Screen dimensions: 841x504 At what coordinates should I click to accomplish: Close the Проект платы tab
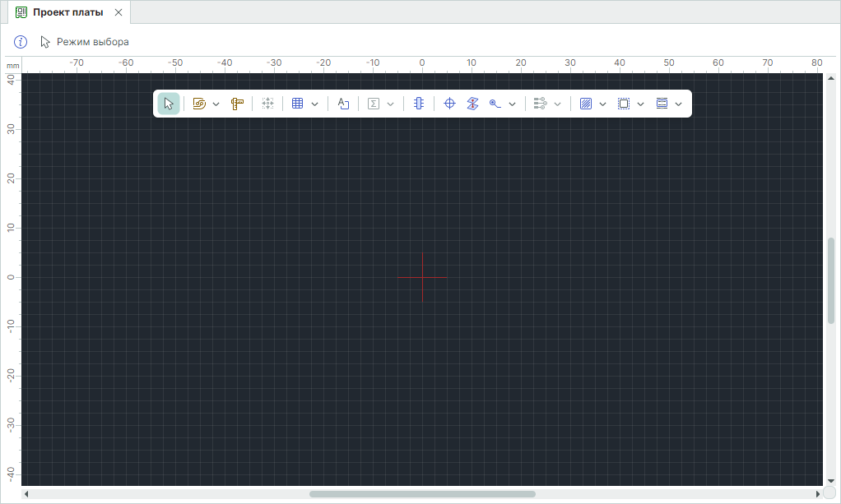coord(118,12)
